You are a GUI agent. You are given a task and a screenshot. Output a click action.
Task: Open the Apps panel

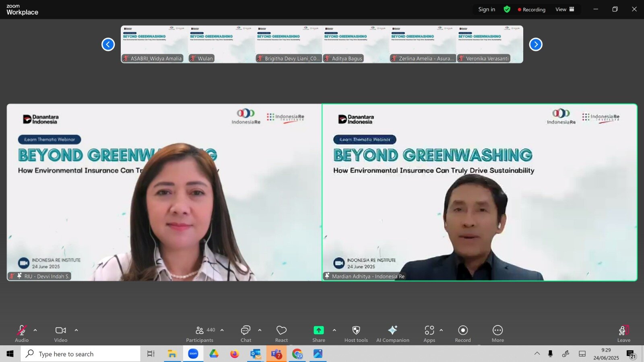coord(429,334)
